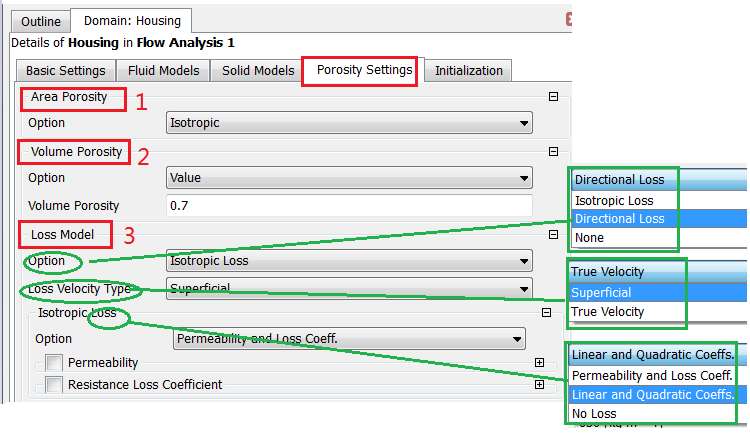Image resolution: width=750 pixels, height=433 pixels.
Task: Enable the Resistance Loss Coefficient checkbox
Action: pyautogui.click(x=54, y=385)
